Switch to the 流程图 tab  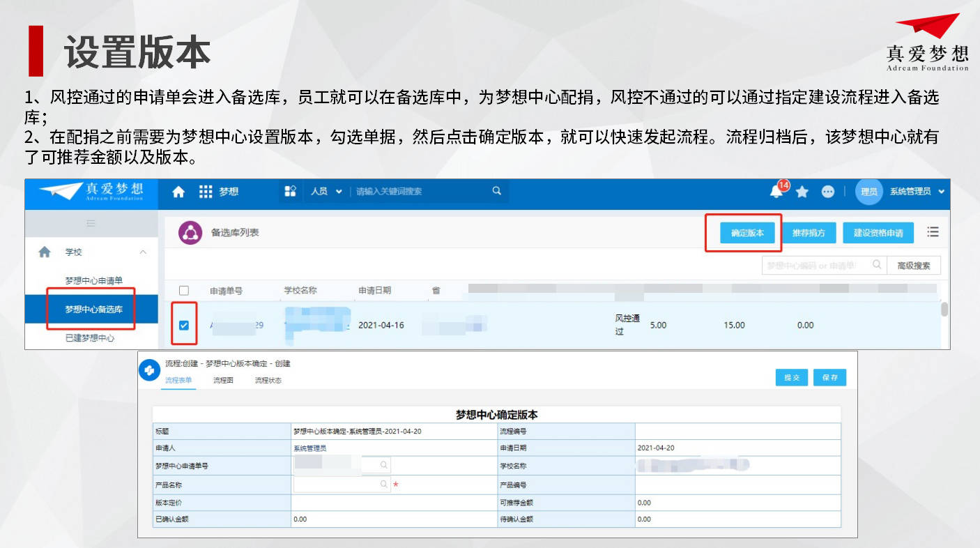click(223, 381)
